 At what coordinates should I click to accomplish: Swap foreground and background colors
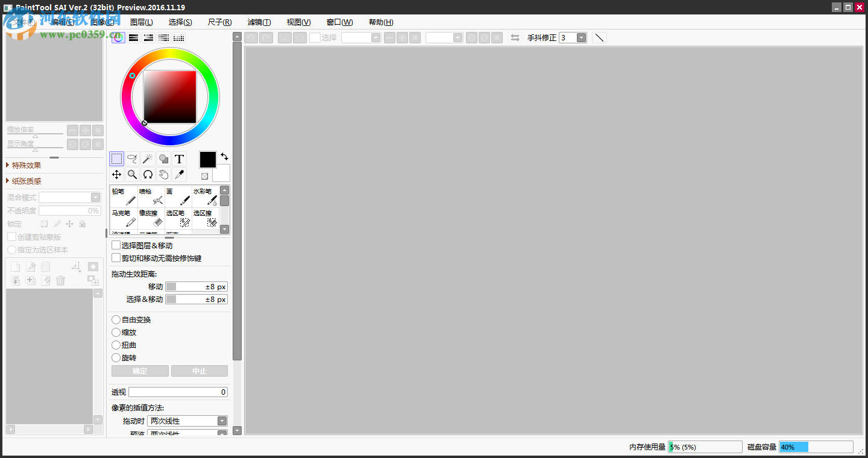point(224,157)
